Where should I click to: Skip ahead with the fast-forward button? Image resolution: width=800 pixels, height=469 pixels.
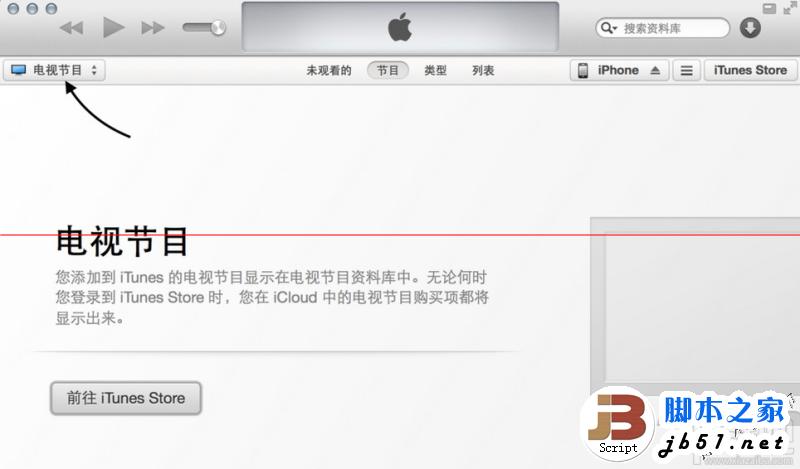153,28
